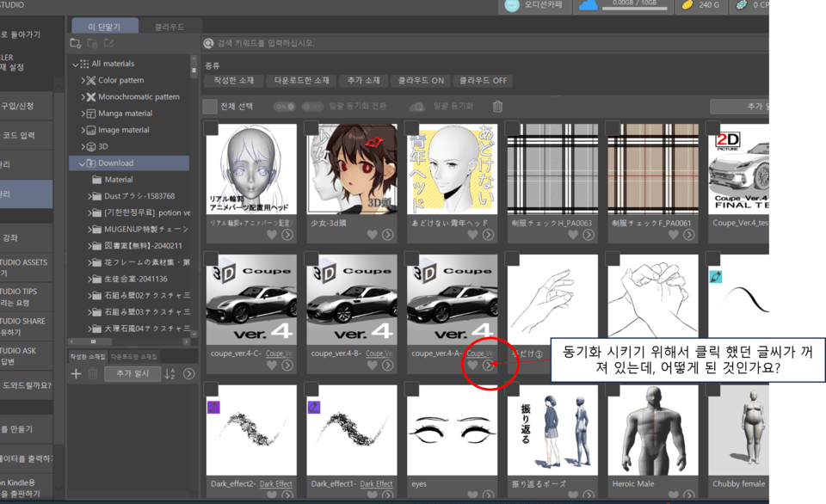Image resolution: width=826 pixels, height=504 pixels.
Task: Switch to the 클라우드 tab
Action: click(x=170, y=27)
